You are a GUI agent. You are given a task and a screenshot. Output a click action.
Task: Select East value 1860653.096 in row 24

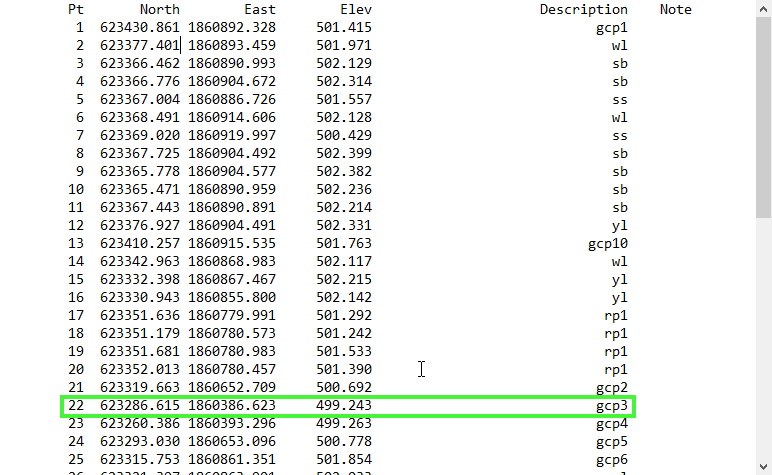point(232,441)
